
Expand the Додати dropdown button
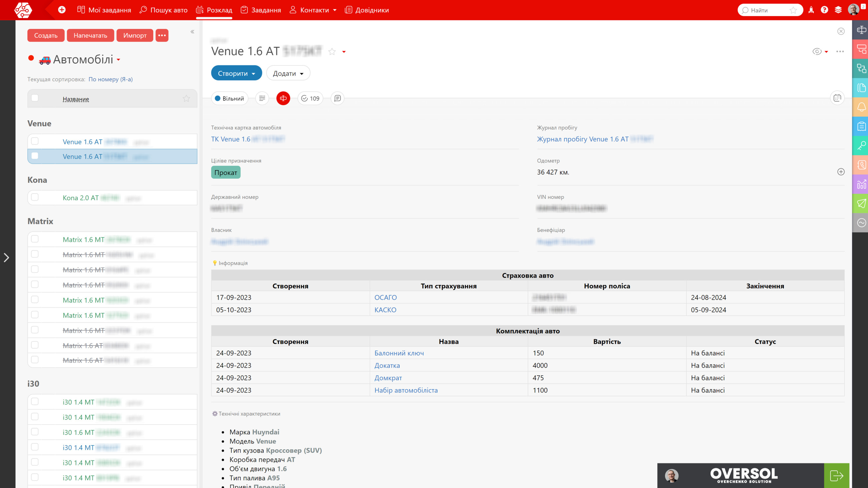coord(288,73)
